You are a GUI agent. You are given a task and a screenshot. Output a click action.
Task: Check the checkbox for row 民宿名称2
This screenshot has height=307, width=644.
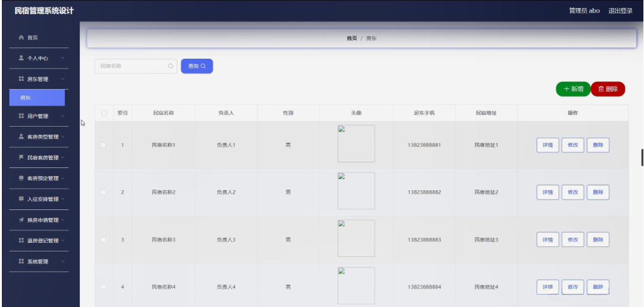pos(103,192)
